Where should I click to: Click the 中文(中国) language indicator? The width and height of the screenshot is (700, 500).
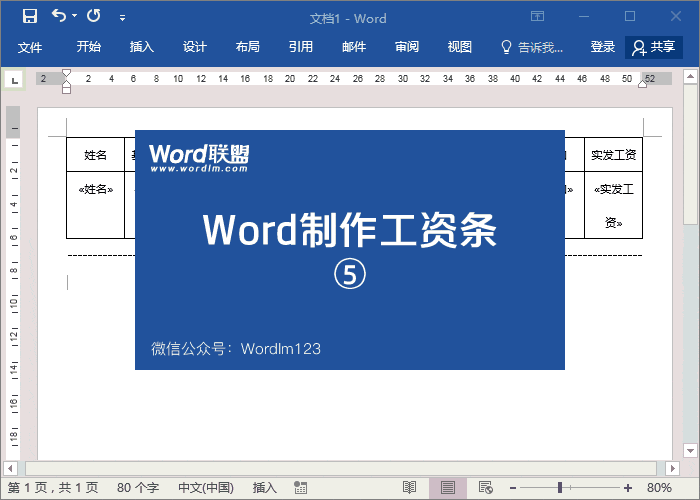pyautogui.click(x=206, y=488)
